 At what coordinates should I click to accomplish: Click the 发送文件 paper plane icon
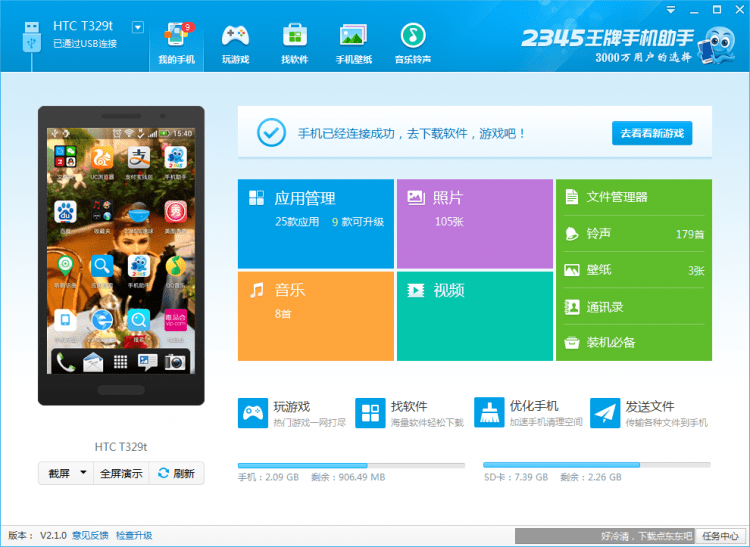pos(604,412)
